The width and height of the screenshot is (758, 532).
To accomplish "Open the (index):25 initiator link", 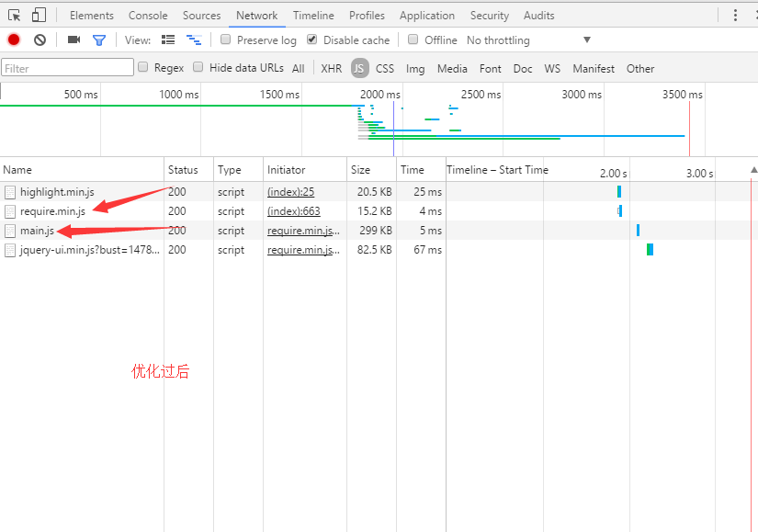I will point(290,192).
